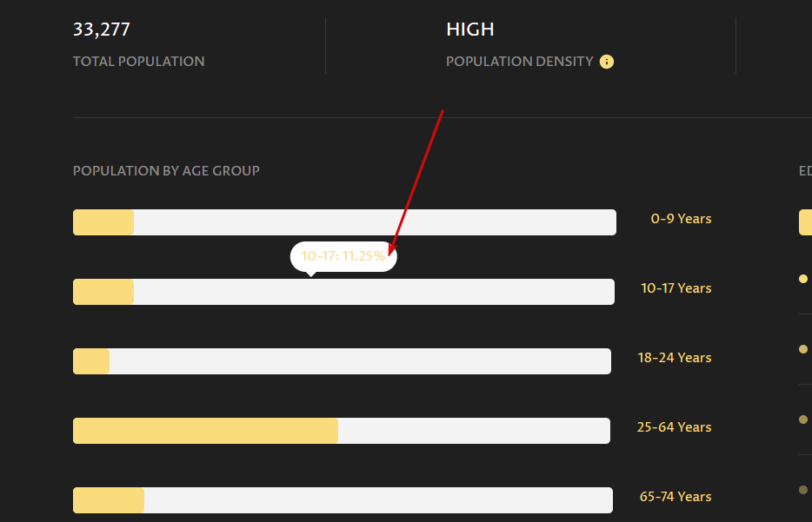812x522 pixels.
Task: Select the 65-74 Years label
Action: [676, 496]
